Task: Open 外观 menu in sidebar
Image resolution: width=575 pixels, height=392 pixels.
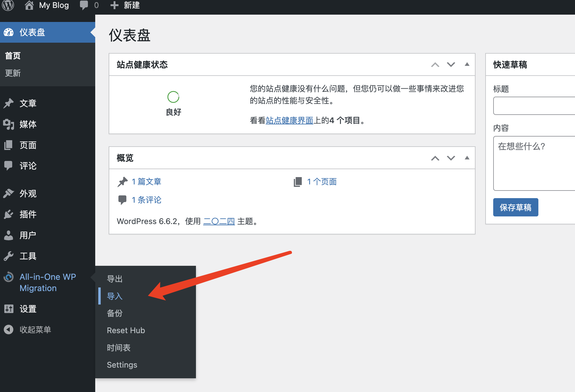Action: (48, 193)
